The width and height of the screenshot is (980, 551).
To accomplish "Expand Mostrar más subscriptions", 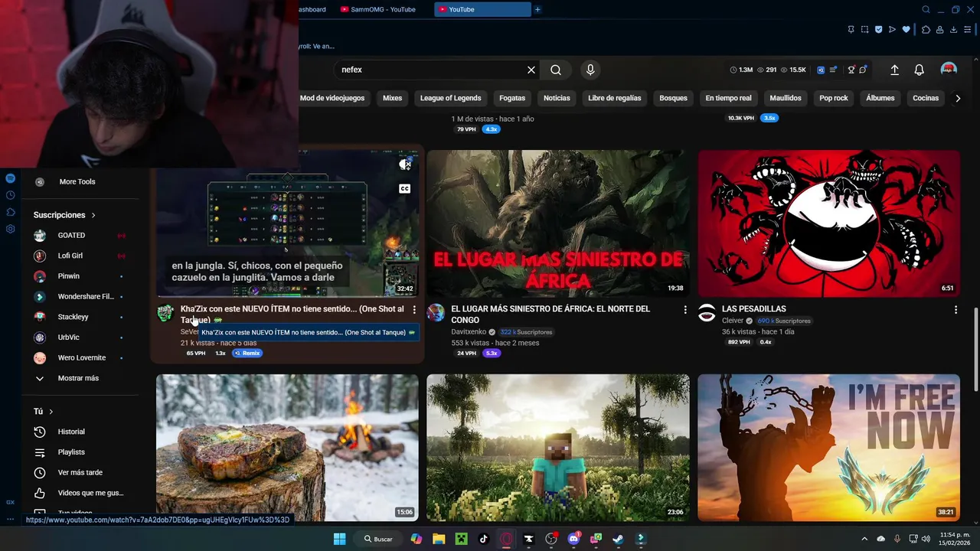I will [80, 378].
